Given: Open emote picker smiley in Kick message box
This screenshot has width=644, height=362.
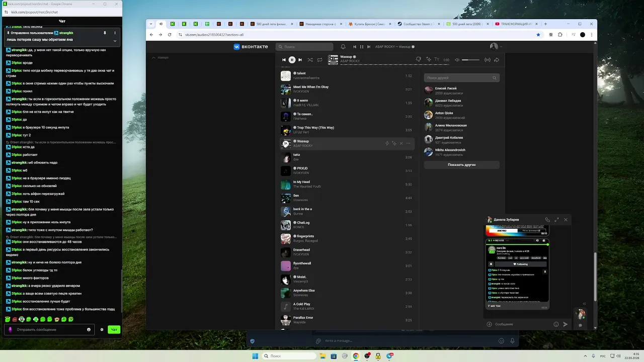Looking at the screenshot, I should tap(89, 330).
